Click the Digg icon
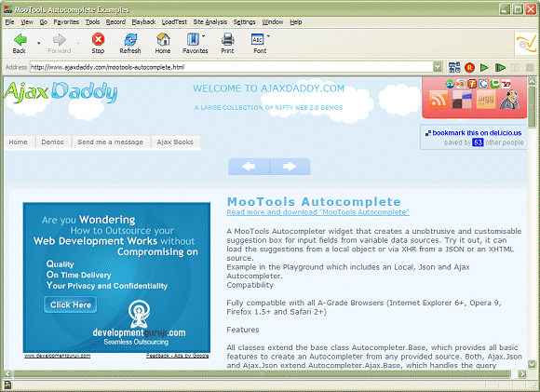The width and height of the screenshot is (540, 392). tap(486, 100)
